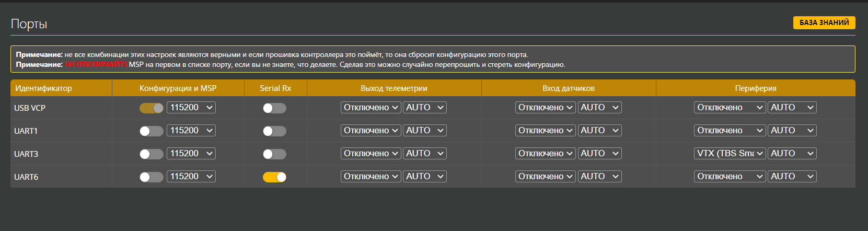Open UART3 telemetry AUTO baud rate dropdown
This screenshot has width=868, height=231.
tap(424, 154)
